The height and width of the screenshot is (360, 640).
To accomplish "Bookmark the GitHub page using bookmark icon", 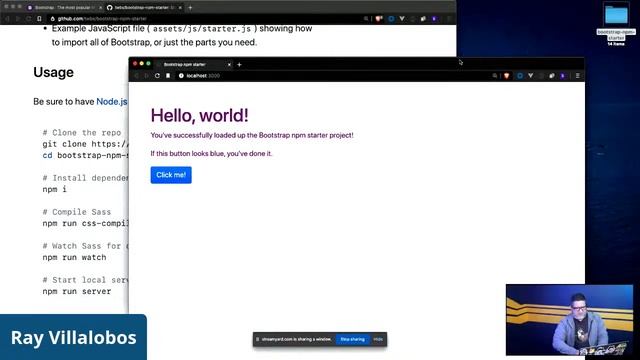I will click(39, 19).
